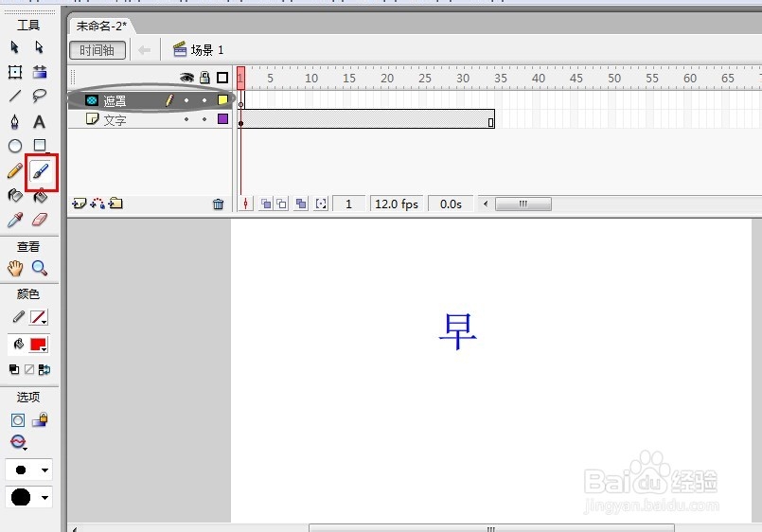Viewport: 762px width, 532px height.
Task: Open the Modify Onion Markers menu
Action: click(x=321, y=204)
